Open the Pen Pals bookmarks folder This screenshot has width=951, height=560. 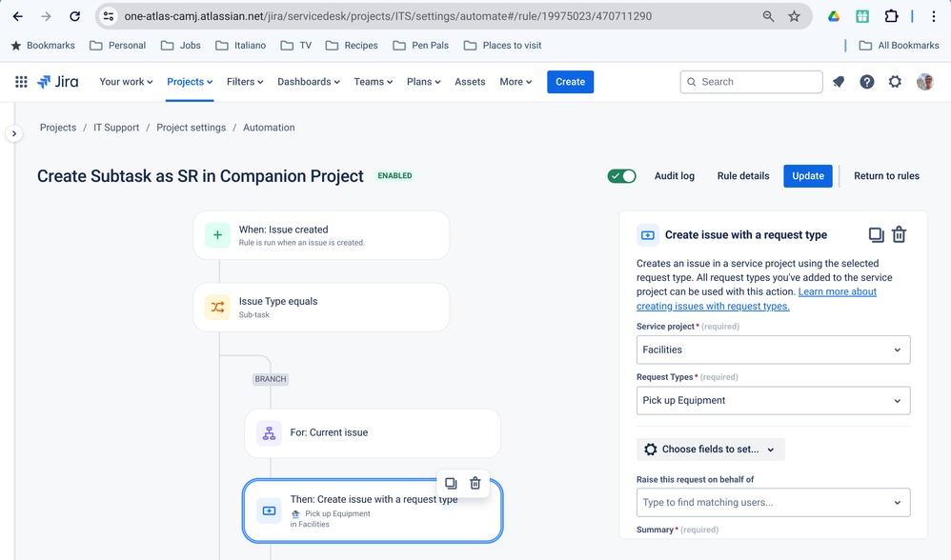pos(421,46)
